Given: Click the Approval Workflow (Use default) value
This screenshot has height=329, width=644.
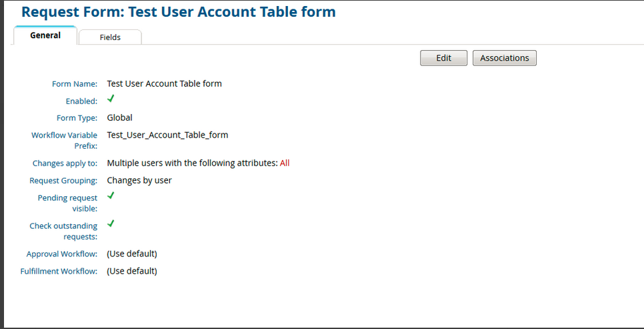Looking at the screenshot, I should point(132,254).
